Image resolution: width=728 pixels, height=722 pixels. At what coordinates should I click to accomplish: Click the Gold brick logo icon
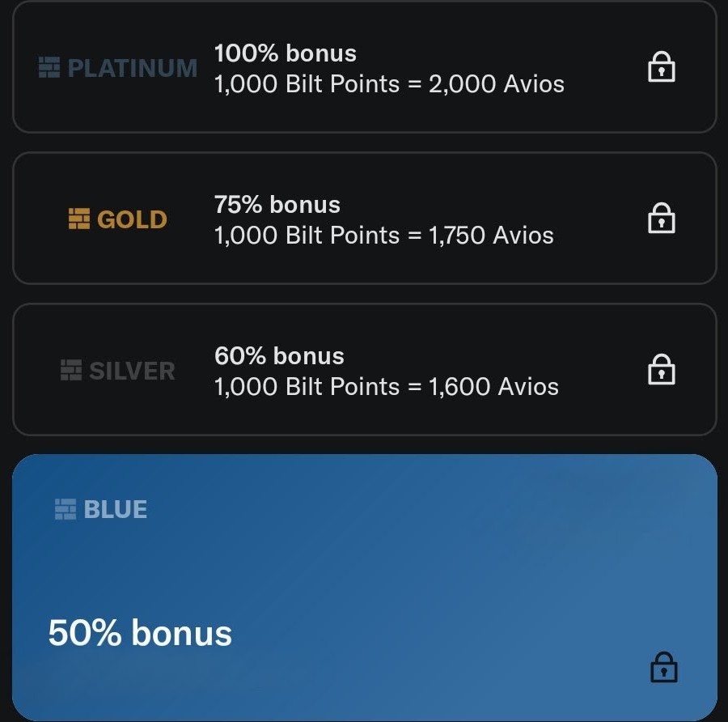point(79,219)
